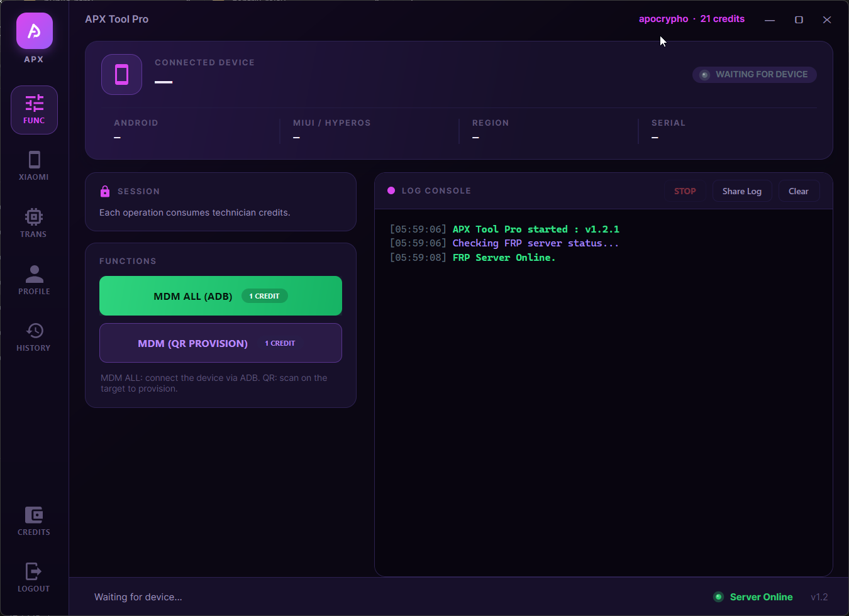
Task: Stop the running log operation
Action: (685, 191)
